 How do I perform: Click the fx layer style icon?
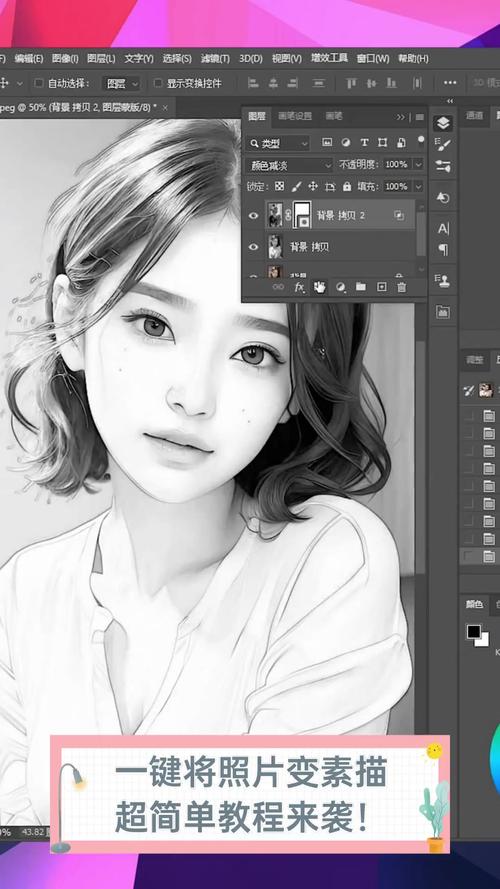click(299, 287)
